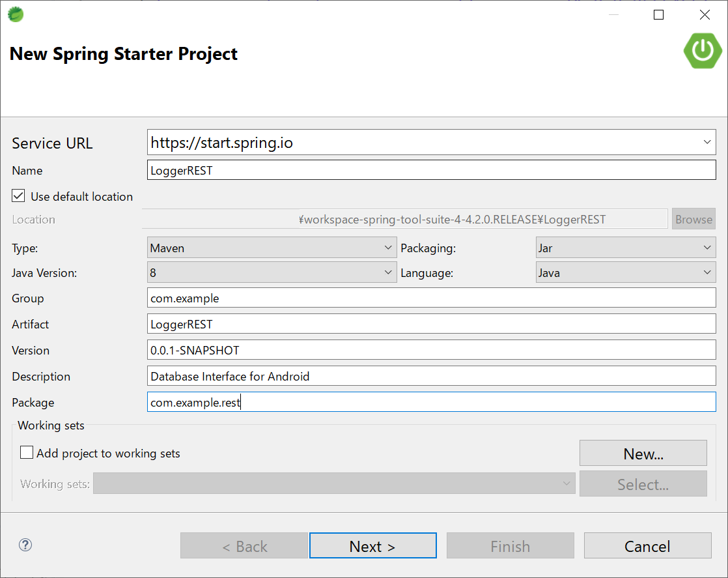Click the Cancel button
This screenshot has width=728, height=578.
648,545
